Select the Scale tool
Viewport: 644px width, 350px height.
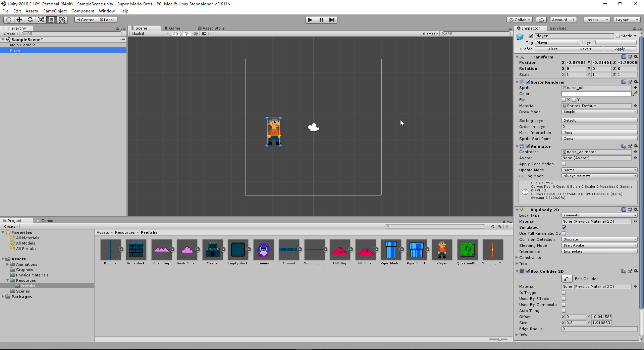[41, 20]
